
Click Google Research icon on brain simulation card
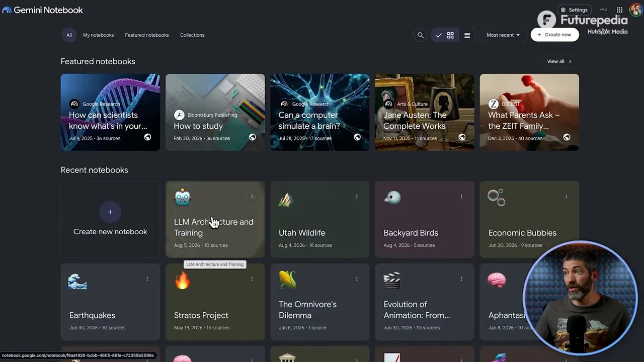284,104
